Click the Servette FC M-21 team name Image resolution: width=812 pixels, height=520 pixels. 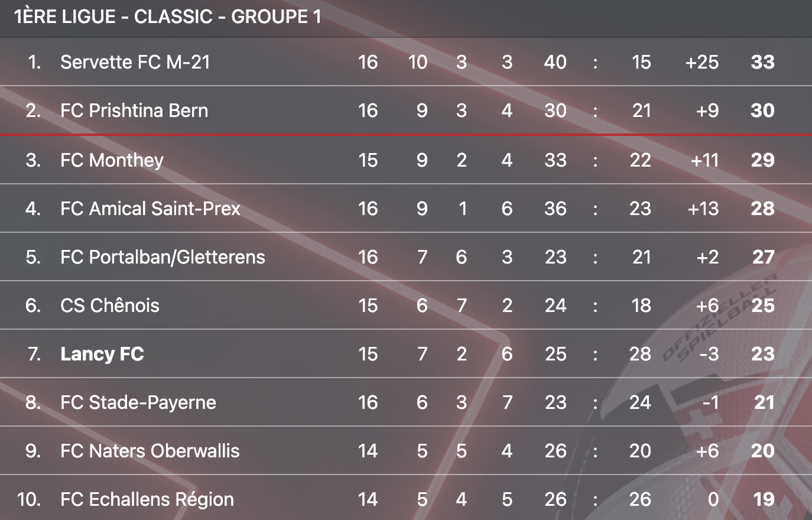(x=135, y=62)
